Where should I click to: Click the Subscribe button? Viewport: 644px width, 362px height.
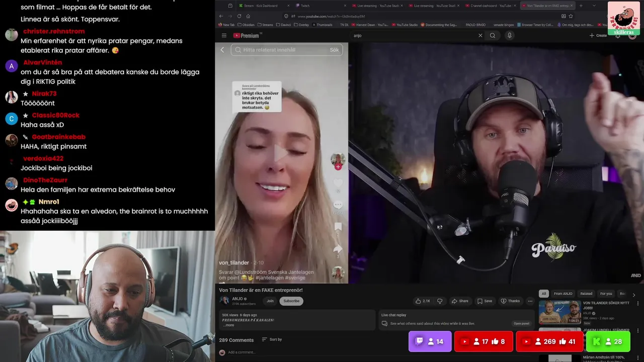coord(291,301)
